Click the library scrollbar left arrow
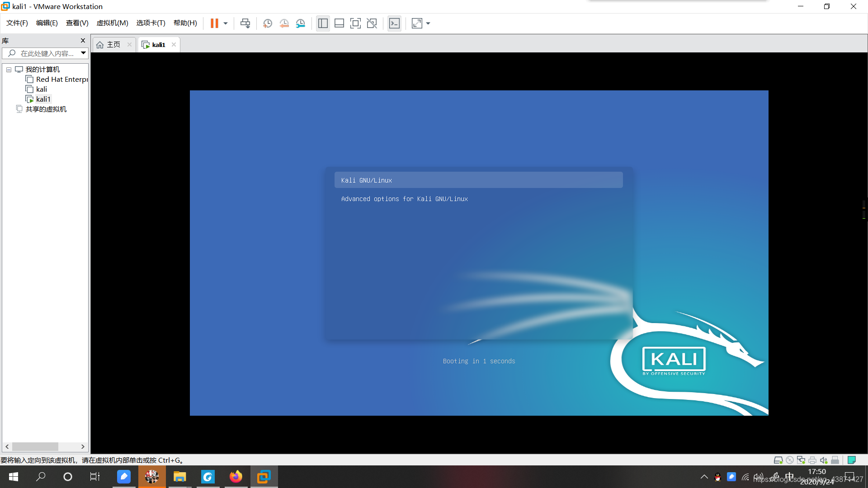The image size is (868, 488). 7,446
